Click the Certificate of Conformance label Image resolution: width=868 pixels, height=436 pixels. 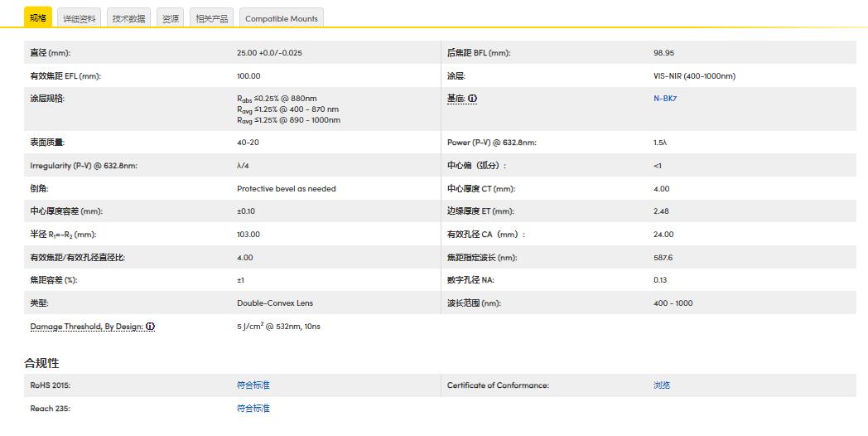click(498, 385)
